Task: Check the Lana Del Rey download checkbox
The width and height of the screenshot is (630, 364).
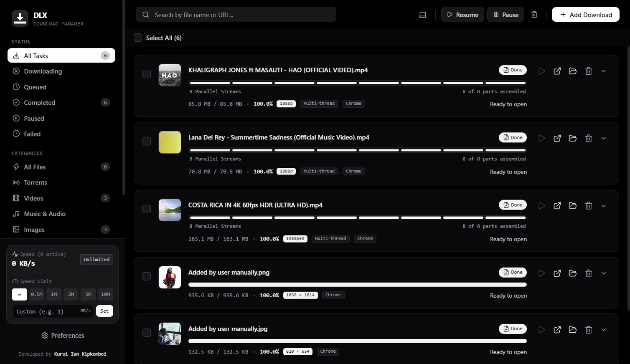Action: 147,141
